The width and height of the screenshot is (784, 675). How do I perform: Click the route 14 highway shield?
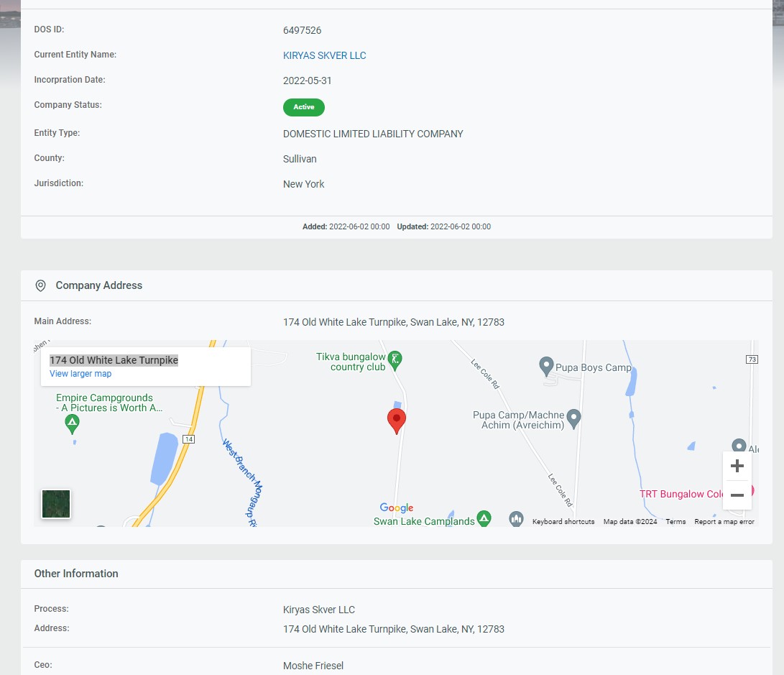[x=188, y=438]
